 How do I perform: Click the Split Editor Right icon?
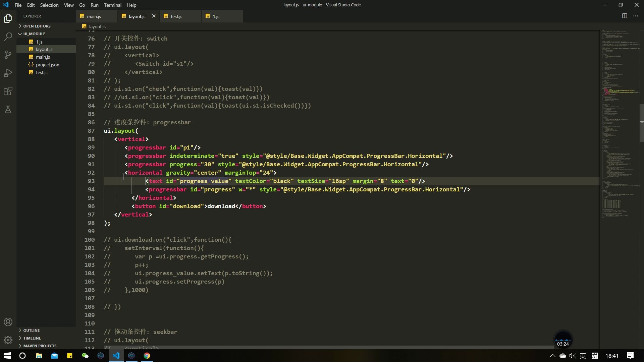pyautogui.click(x=625, y=16)
